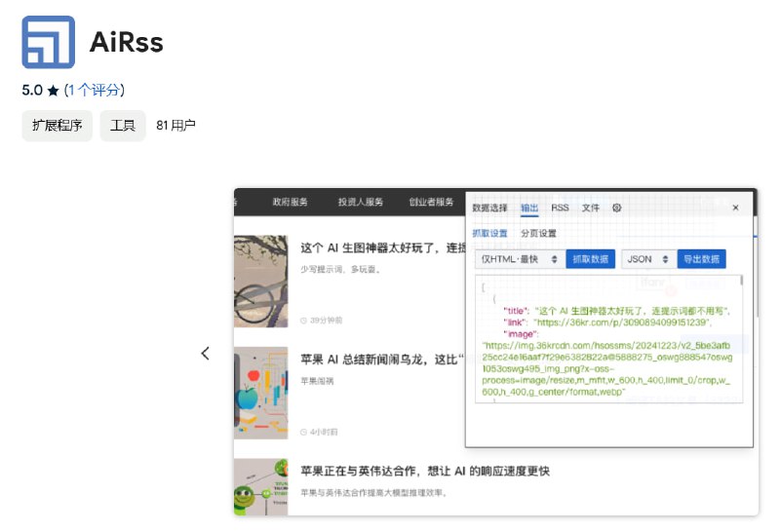Expand the 仅HTML·最快 fetch mode dropdown

coord(519,259)
